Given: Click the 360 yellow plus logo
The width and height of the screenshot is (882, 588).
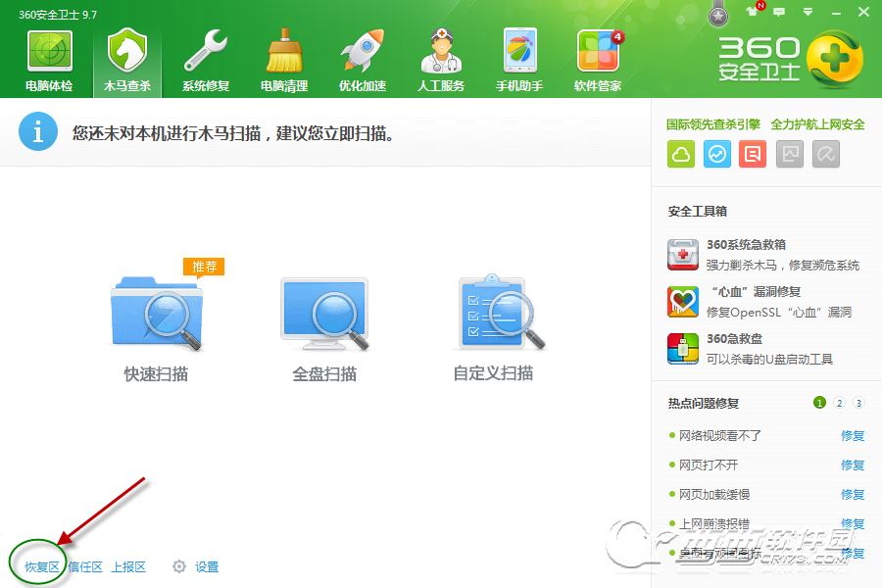Looking at the screenshot, I should pyautogui.click(x=835, y=60).
